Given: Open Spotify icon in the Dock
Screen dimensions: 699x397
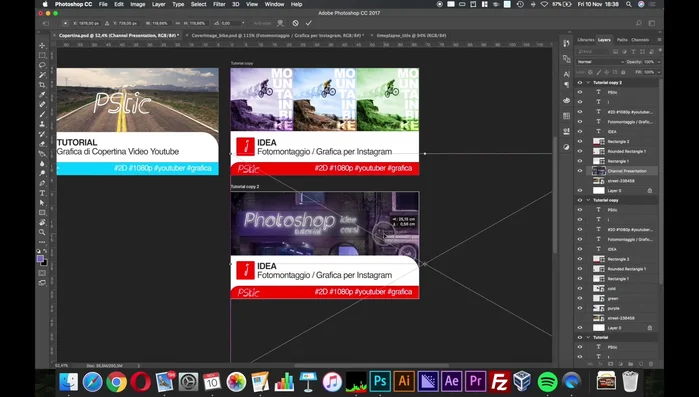Looking at the screenshot, I should pos(547,381).
